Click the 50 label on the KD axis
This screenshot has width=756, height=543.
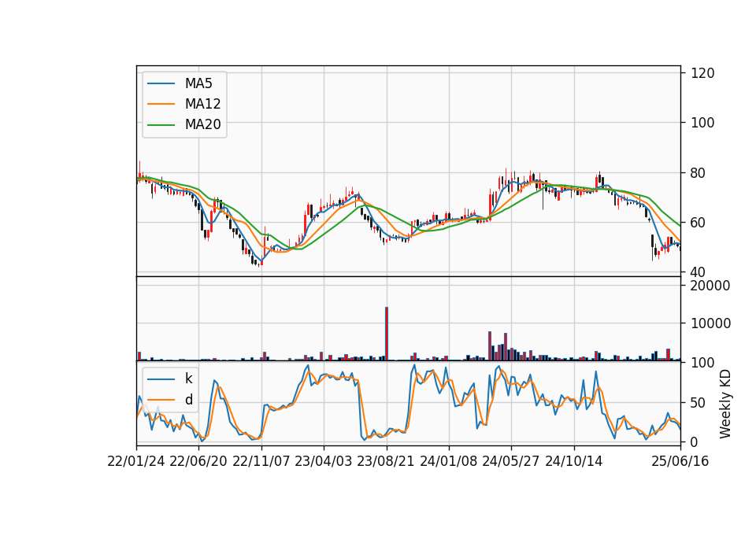698,403
